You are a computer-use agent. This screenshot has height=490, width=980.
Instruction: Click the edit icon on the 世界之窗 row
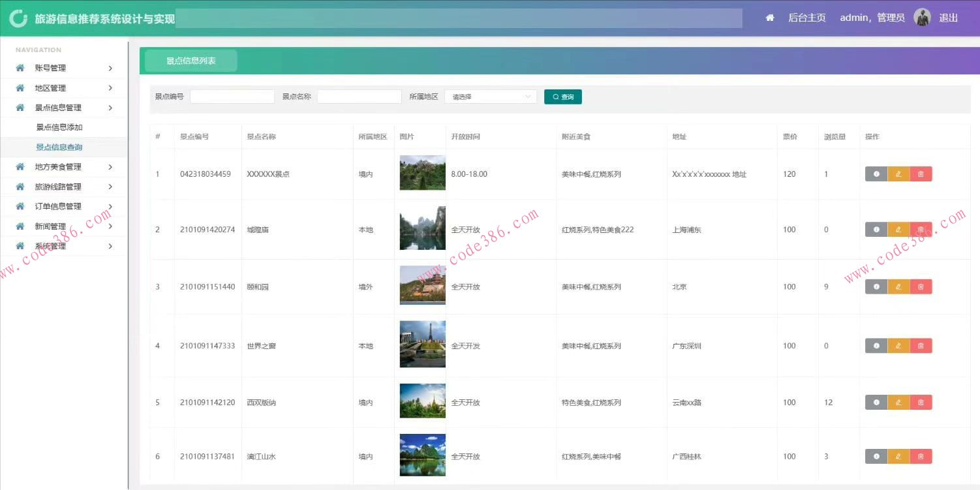click(898, 345)
